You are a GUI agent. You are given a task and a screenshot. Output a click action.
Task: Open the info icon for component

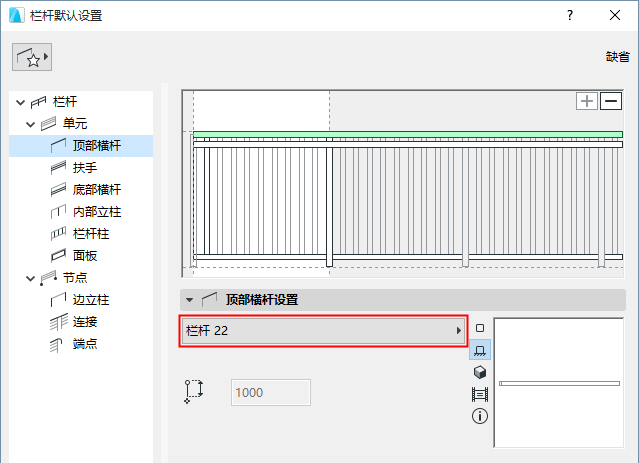pos(480,417)
